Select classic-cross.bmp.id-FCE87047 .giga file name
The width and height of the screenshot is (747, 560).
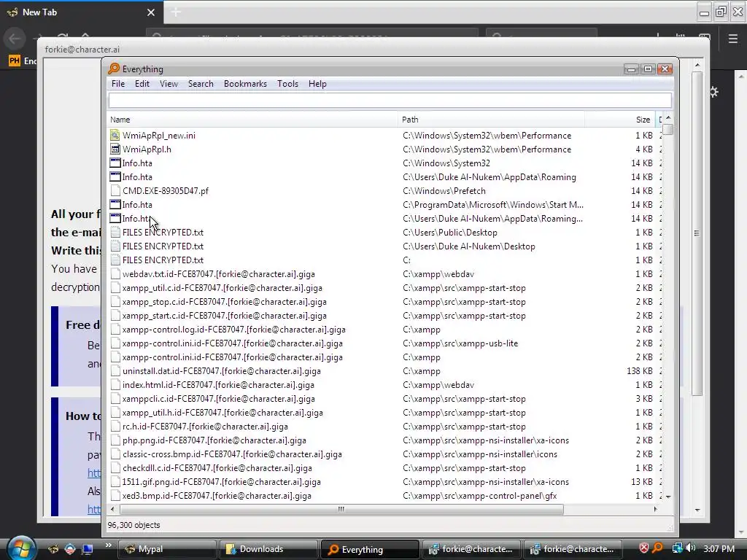[x=232, y=454]
